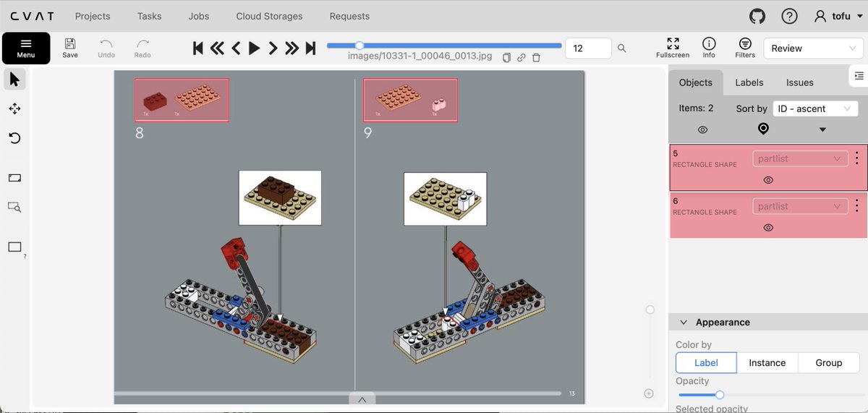
Task: Go to the next frame
Action: point(273,48)
